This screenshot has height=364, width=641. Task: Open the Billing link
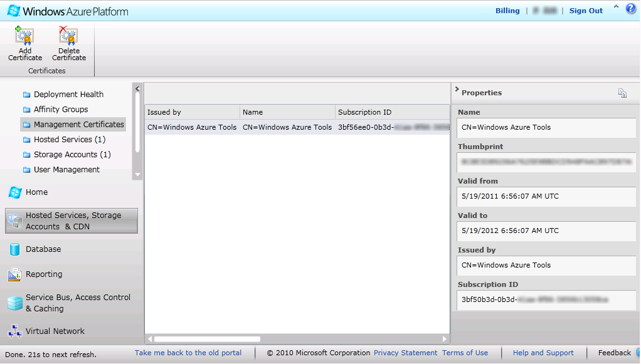[x=507, y=11]
